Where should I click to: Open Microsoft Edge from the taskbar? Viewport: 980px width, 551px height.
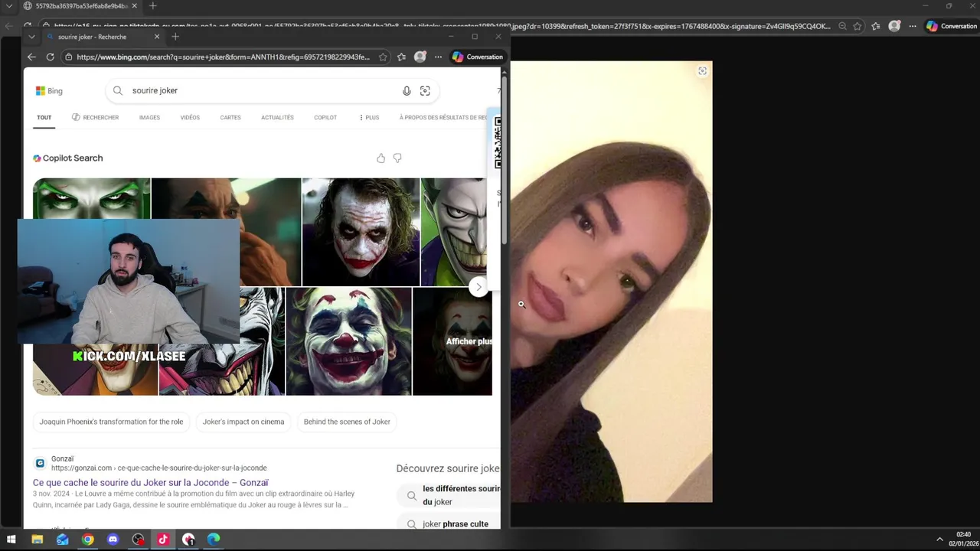point(214,540)
